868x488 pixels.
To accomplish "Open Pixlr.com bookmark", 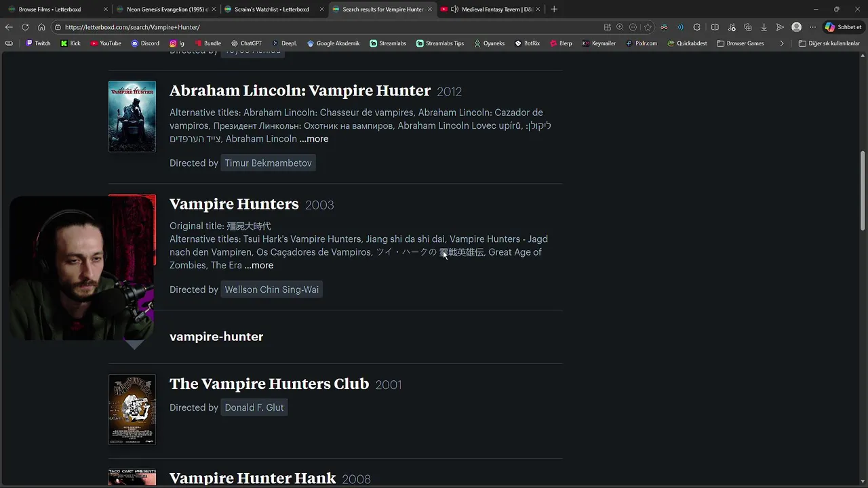I will coord(641,43).
